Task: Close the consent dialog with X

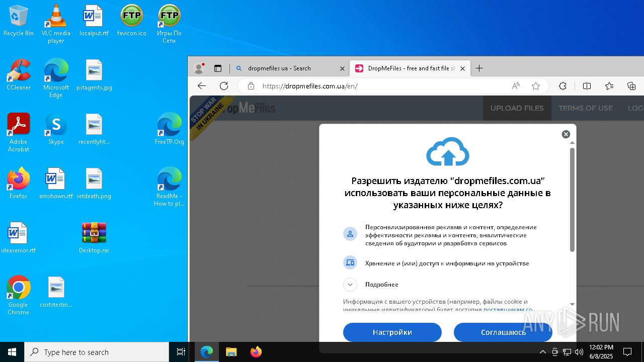Action: tap(566, 134)
